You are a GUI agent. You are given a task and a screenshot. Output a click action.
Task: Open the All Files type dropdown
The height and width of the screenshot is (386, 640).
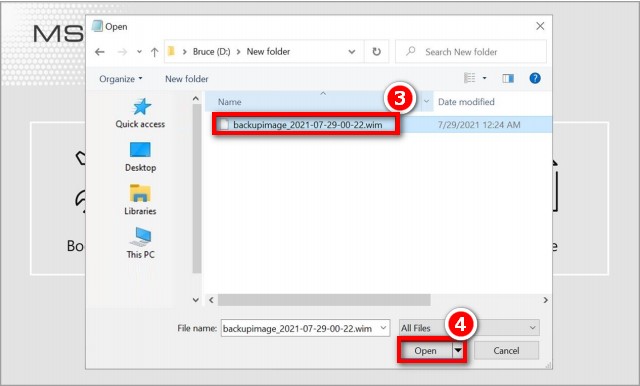click(x=469, y=328)
